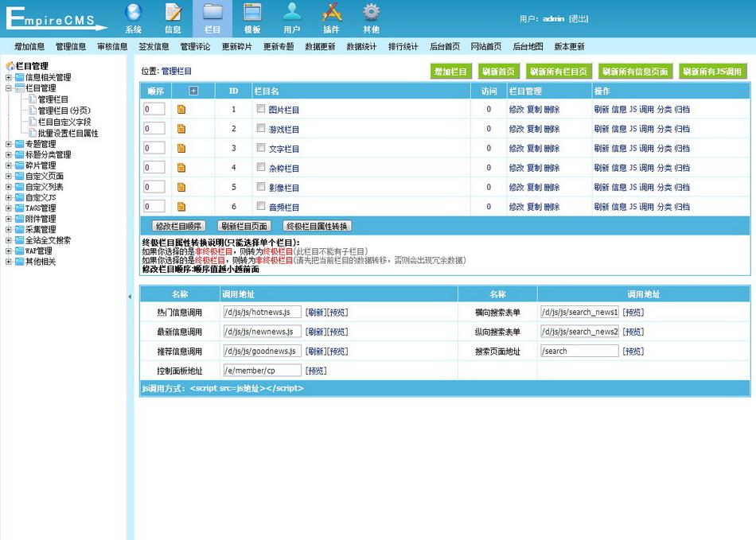Click 刷新 link for 最新信息调用
This screenshot has width=756, height=540.
pos(316,332)
